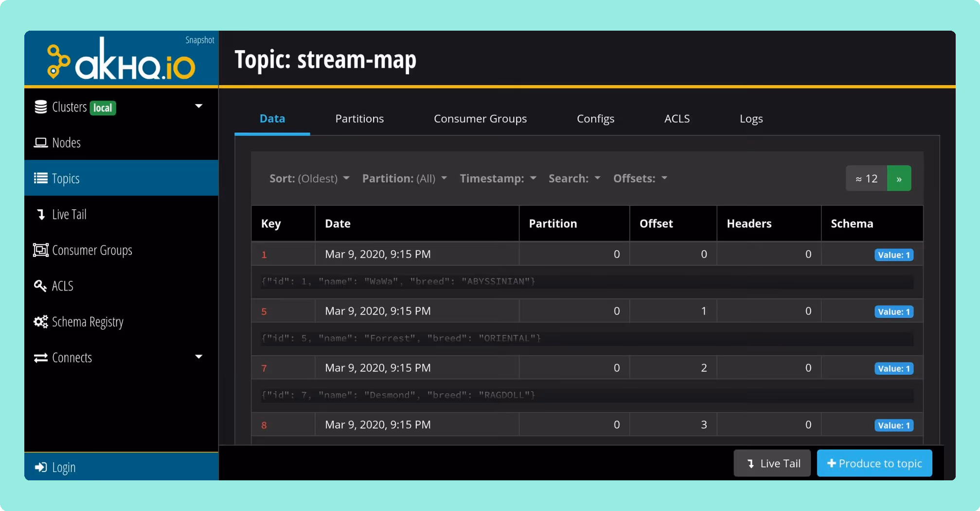This screenshot has width=980, height=511.
Task: Click key 8 in the table
Action: click(x=264, y=425)
